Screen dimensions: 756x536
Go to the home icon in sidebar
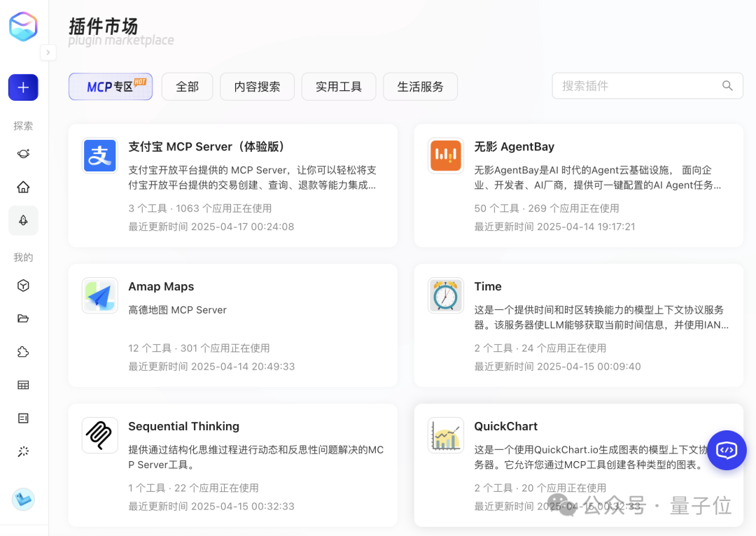(x=23, y=187)
